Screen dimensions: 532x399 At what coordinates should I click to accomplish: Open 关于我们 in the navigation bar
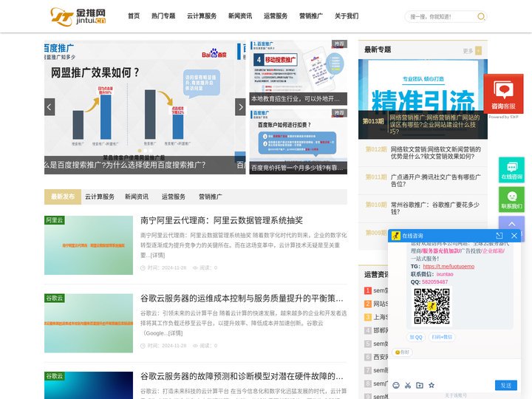[347, 16]
